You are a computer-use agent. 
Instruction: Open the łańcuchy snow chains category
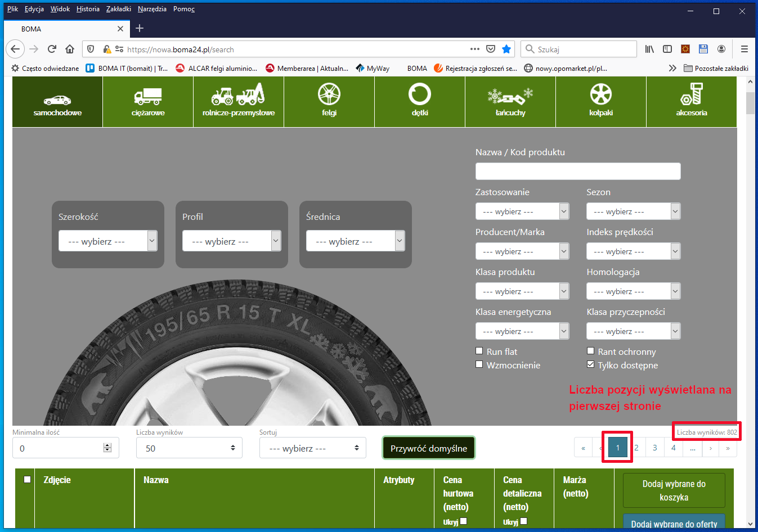pyautogui.click(x=510, y=101)
